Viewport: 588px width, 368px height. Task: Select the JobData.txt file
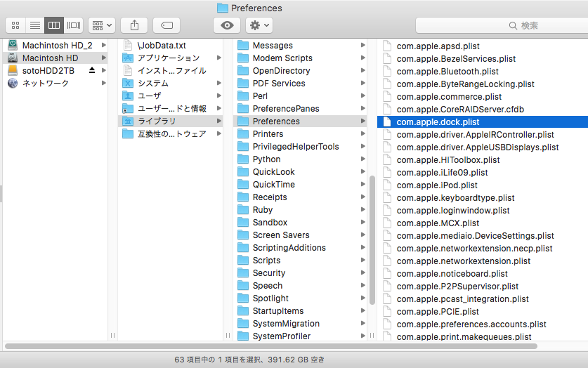point(162,46)
